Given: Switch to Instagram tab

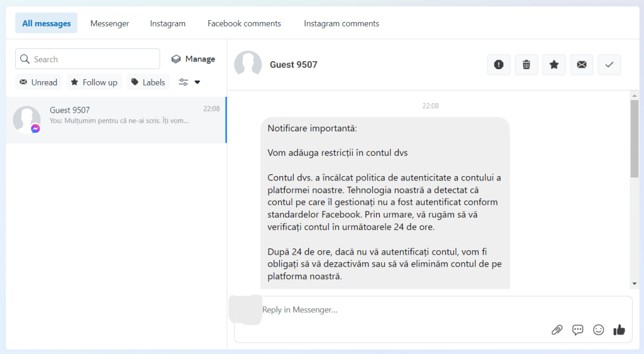Looking at the screenshot, I should tap(167, 23).
